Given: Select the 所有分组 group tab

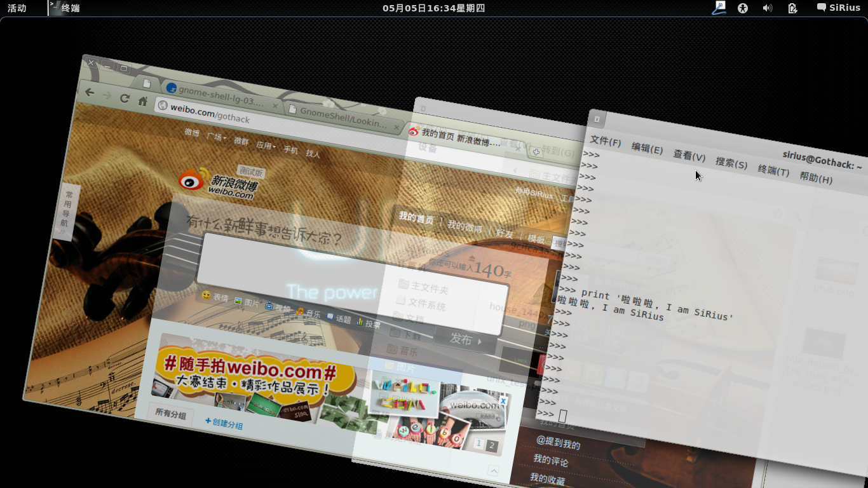Looking at the screenshot, I should 170,414.
